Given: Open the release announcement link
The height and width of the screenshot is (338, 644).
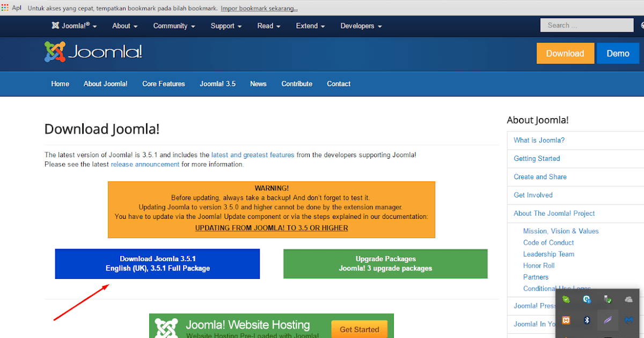Looking at the screenshot, I should (x=145, y=164).
